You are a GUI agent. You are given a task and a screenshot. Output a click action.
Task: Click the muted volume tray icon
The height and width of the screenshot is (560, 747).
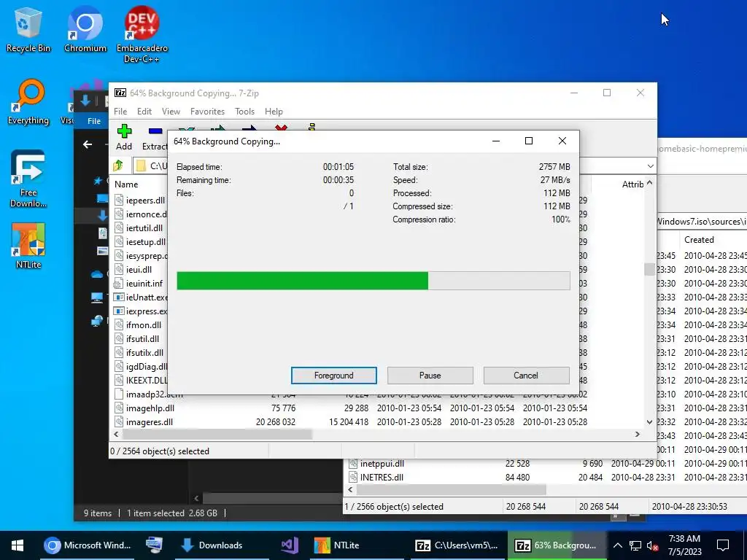[x=652, y=545]
